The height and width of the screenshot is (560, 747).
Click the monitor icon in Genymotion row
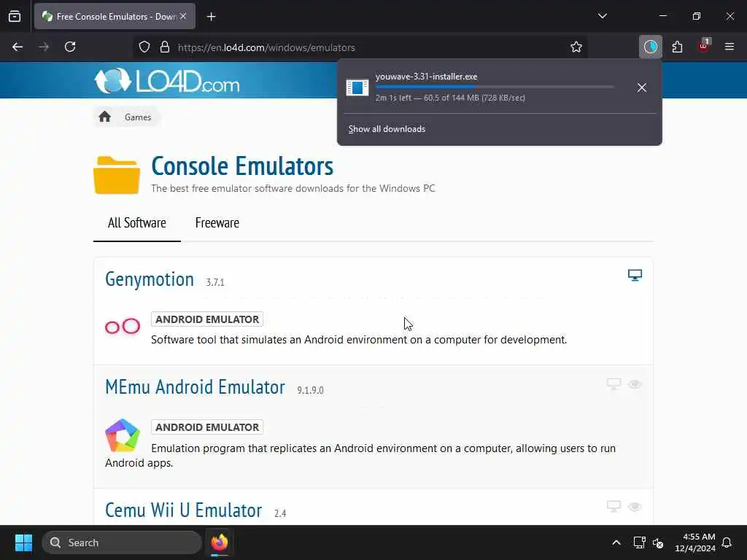pyautogui.click(x=635, y=275)
